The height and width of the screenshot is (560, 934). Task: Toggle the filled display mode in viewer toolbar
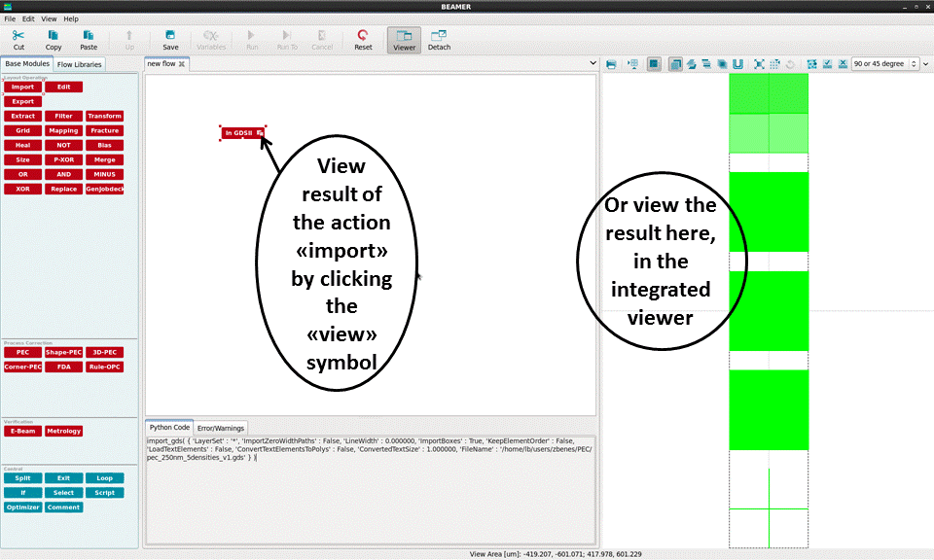click(x=654, y=64)
